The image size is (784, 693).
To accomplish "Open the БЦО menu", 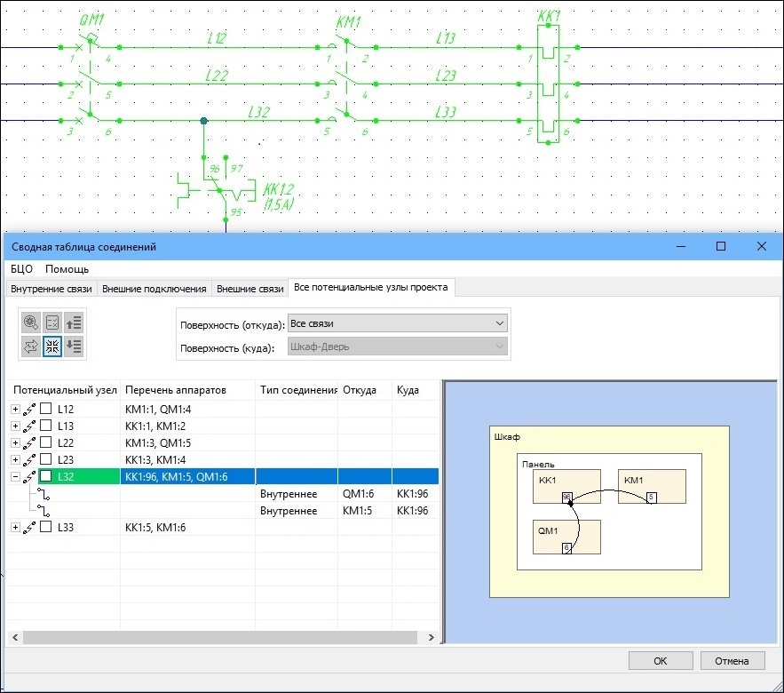I will 22,268.
